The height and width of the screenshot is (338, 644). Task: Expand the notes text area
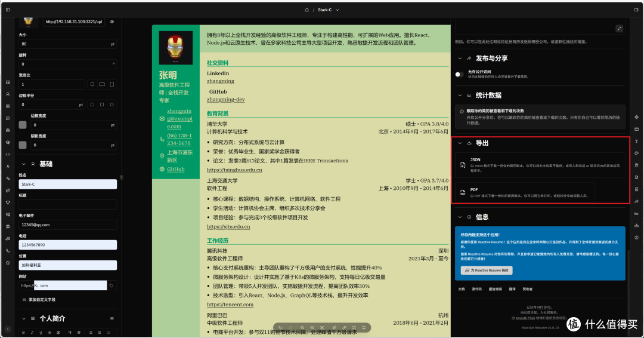tap(619, 29)
